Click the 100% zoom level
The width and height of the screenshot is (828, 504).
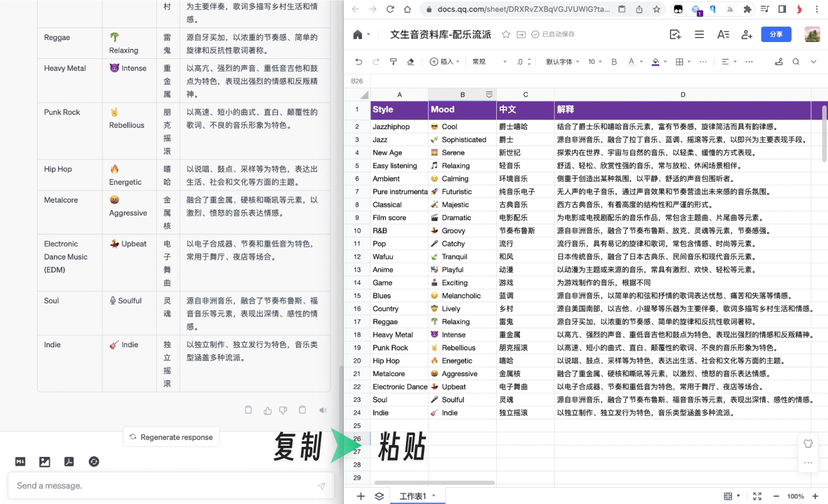(795, 496)
